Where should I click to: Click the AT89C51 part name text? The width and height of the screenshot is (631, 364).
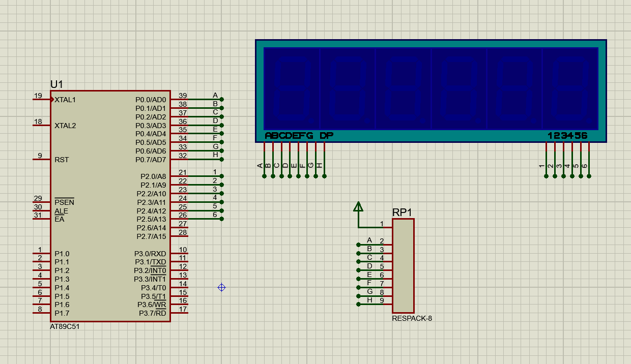pyautogui.click(x=65, y=327)
